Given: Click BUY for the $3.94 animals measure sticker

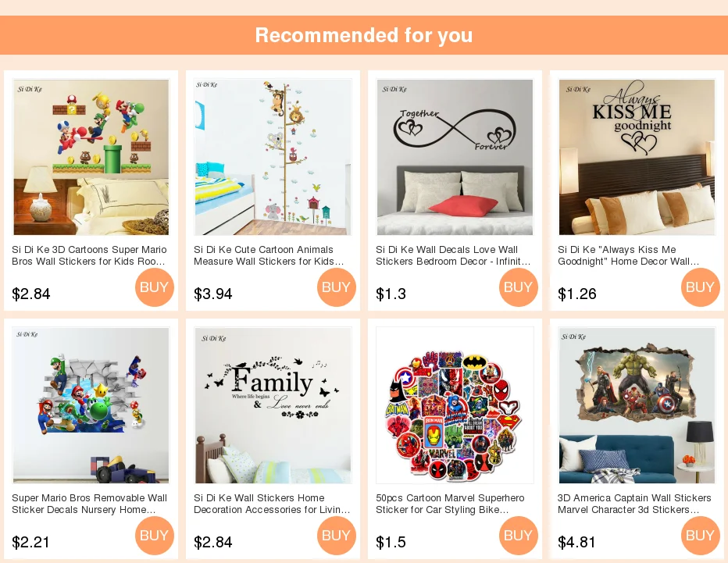Looking at the screenshot, I should coord(336,287).
